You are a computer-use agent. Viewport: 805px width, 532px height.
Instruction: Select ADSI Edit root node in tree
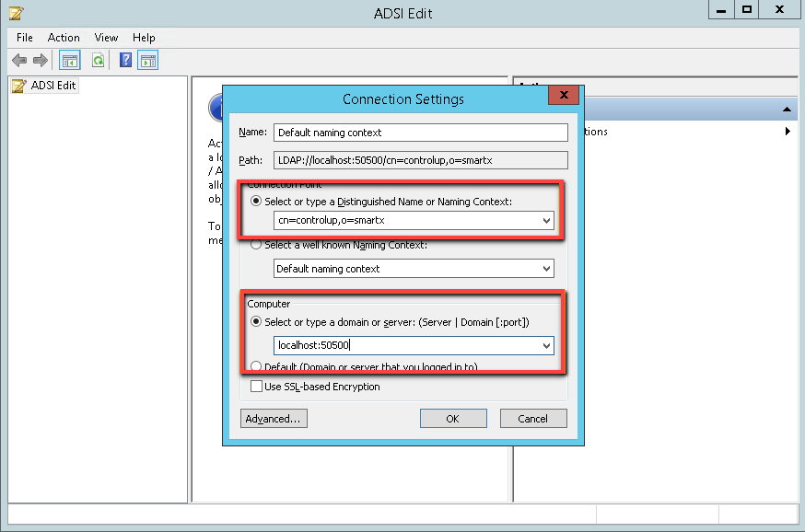point(44,86)
